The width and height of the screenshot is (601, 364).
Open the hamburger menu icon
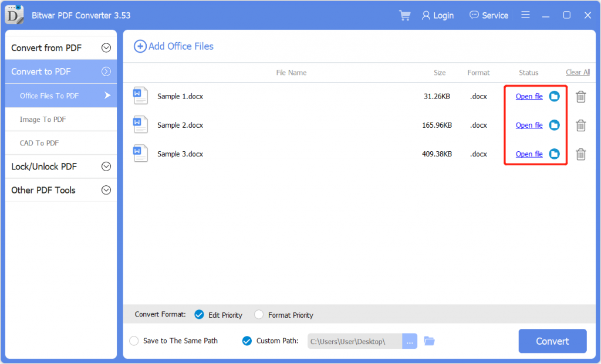tap(525, 15)
